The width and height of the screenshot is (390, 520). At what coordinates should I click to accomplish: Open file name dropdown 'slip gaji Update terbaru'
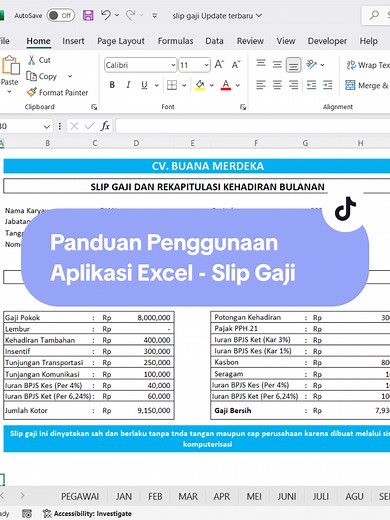259,15
